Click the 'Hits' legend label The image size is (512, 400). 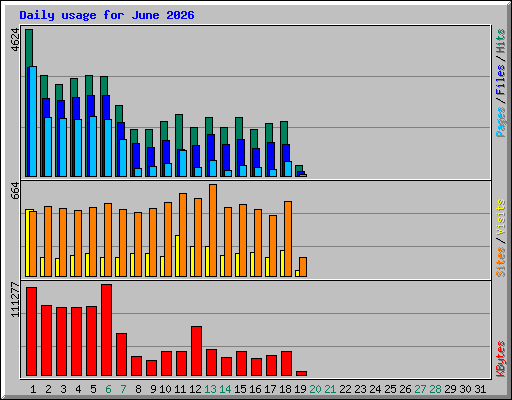point(501,41)
